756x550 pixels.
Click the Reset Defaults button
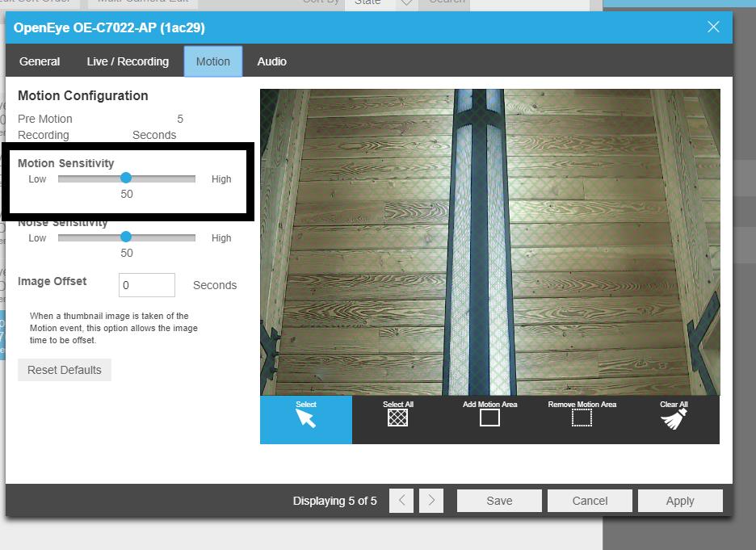[65, 370]
